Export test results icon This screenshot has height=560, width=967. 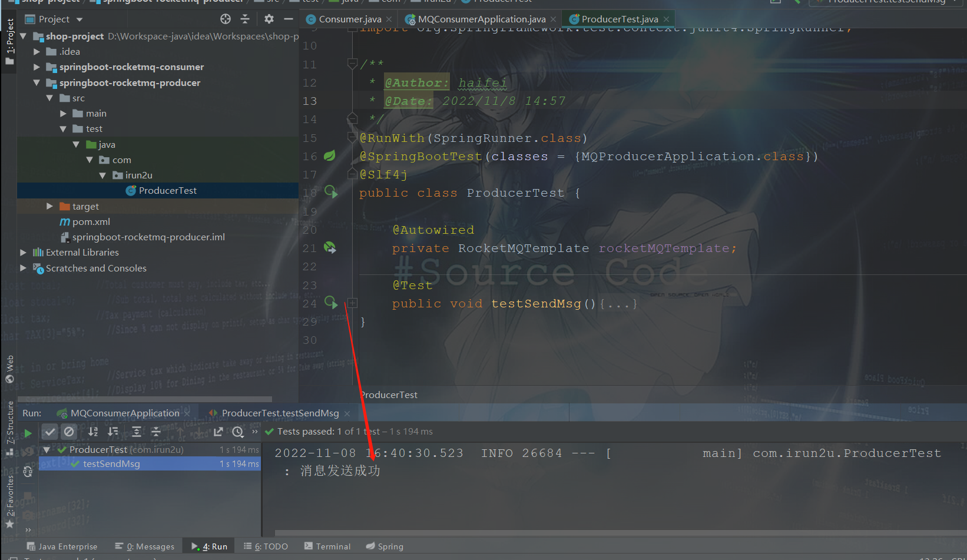218,432
